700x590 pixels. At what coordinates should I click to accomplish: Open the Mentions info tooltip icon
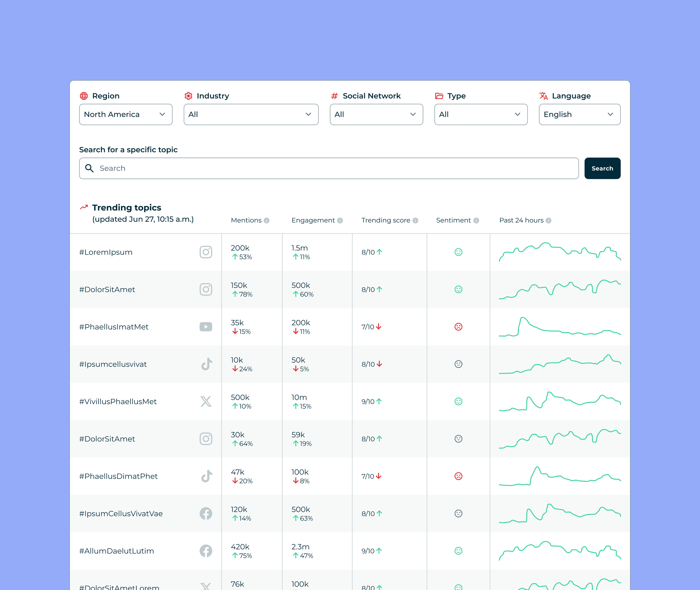[x=267, y=220]
